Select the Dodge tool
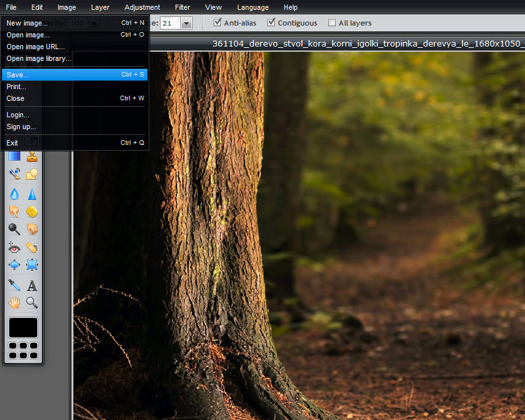 click(14, 229)
